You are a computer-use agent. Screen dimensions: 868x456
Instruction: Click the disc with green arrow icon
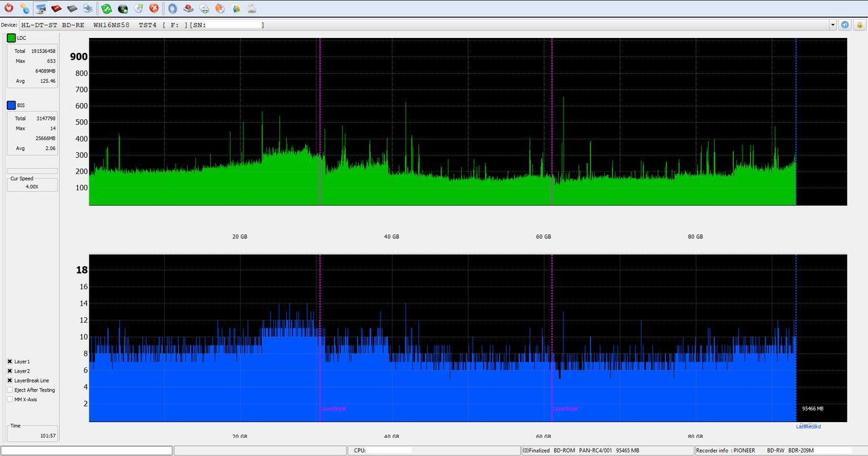(x=138, y=8)
